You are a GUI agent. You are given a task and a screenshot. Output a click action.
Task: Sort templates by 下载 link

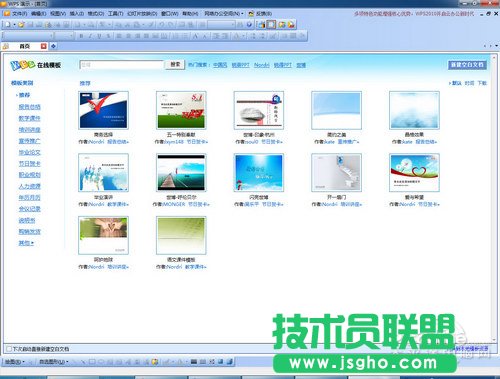click(482, 83)
